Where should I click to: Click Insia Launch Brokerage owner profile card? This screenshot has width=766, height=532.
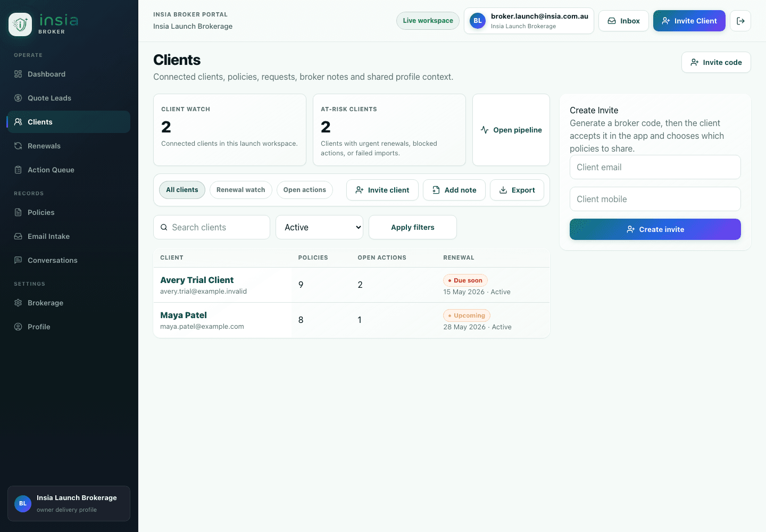[69, 503]
